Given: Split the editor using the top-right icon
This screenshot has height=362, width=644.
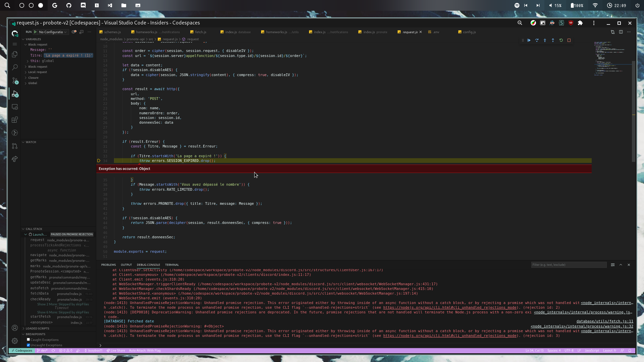Looking at the screenshot, I should pos(621,32).
